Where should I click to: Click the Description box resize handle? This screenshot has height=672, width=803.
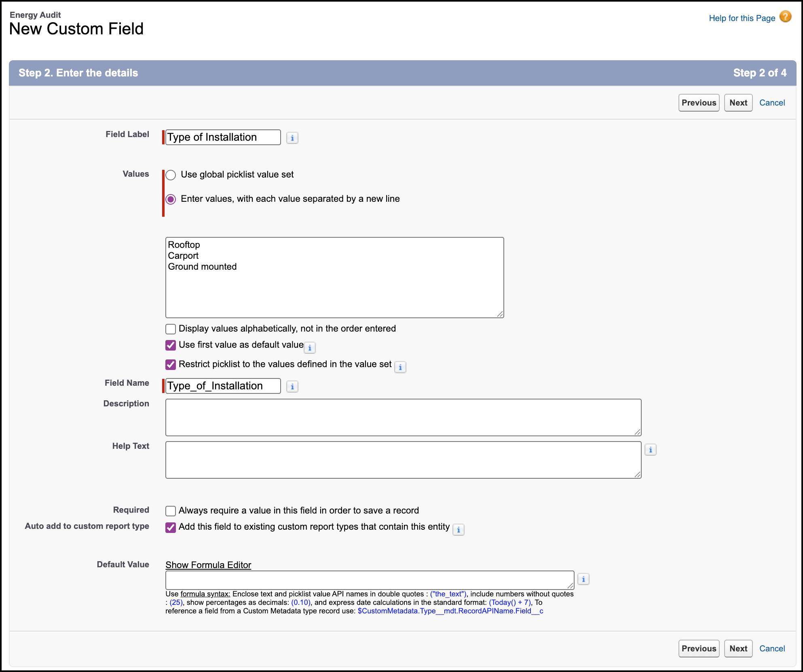coord(638,432)
